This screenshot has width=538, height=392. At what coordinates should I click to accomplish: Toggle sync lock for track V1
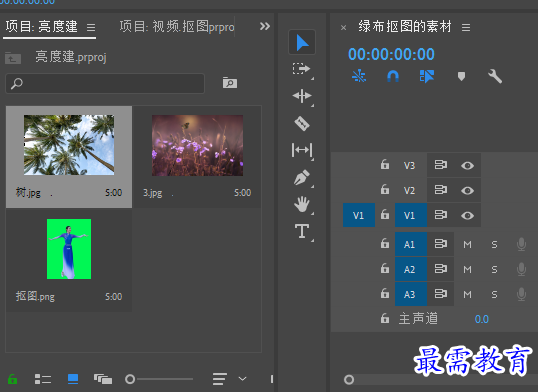441,215
